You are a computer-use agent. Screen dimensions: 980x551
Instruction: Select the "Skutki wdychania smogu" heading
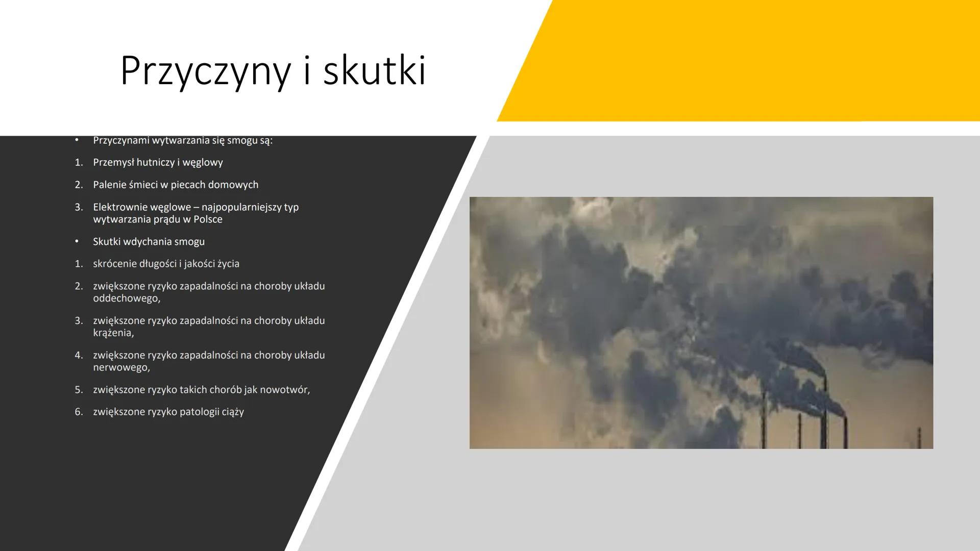149,241
